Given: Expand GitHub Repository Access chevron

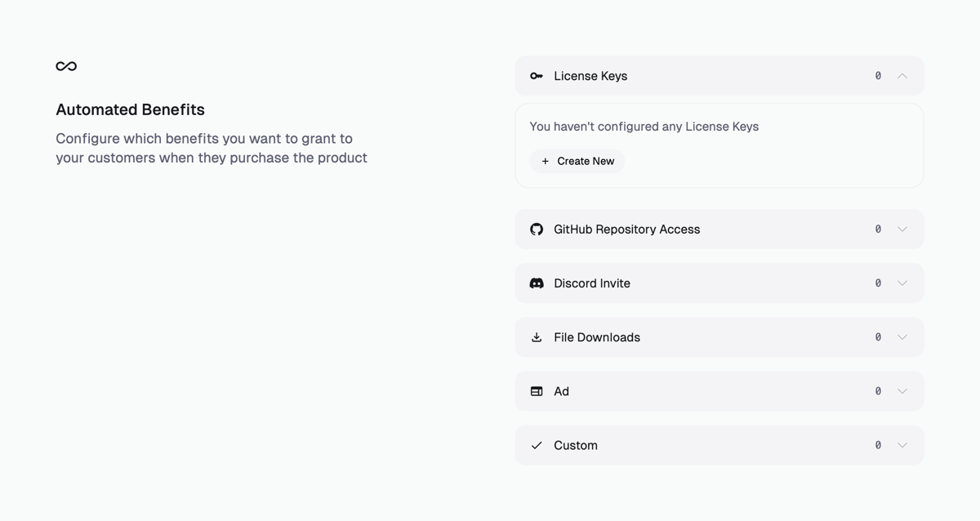Looking at the screenshot, I should 902,229.
